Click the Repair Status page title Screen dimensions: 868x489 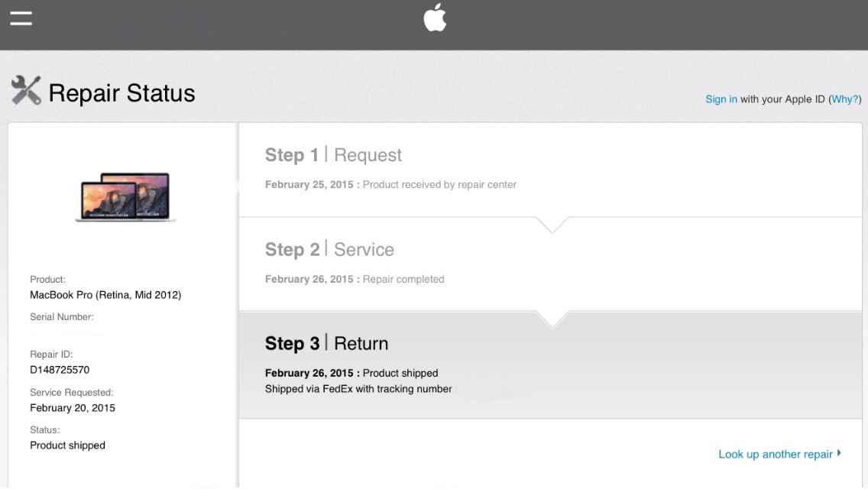coord(121,93)
